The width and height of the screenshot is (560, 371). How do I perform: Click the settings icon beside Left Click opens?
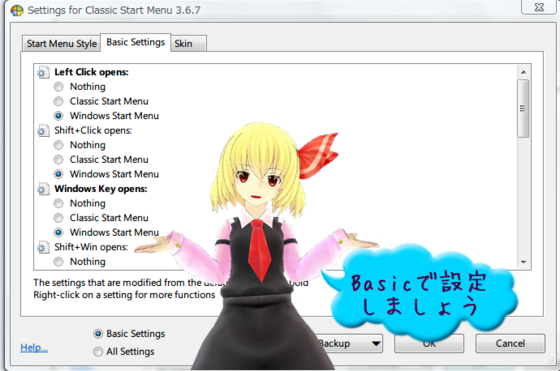click(x=43, y=72)
